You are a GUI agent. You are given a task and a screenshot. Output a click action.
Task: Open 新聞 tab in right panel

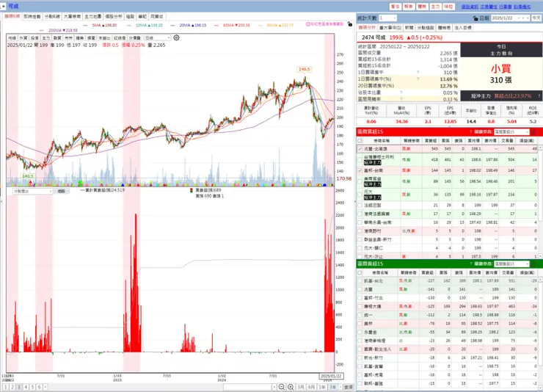(409, 27)
